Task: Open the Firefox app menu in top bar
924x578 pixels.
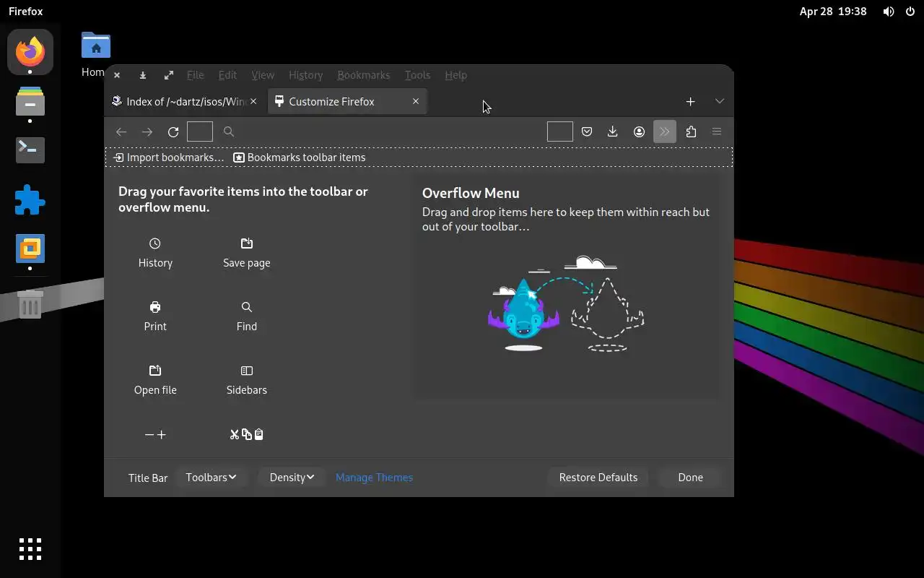Action: pos(26,12)
